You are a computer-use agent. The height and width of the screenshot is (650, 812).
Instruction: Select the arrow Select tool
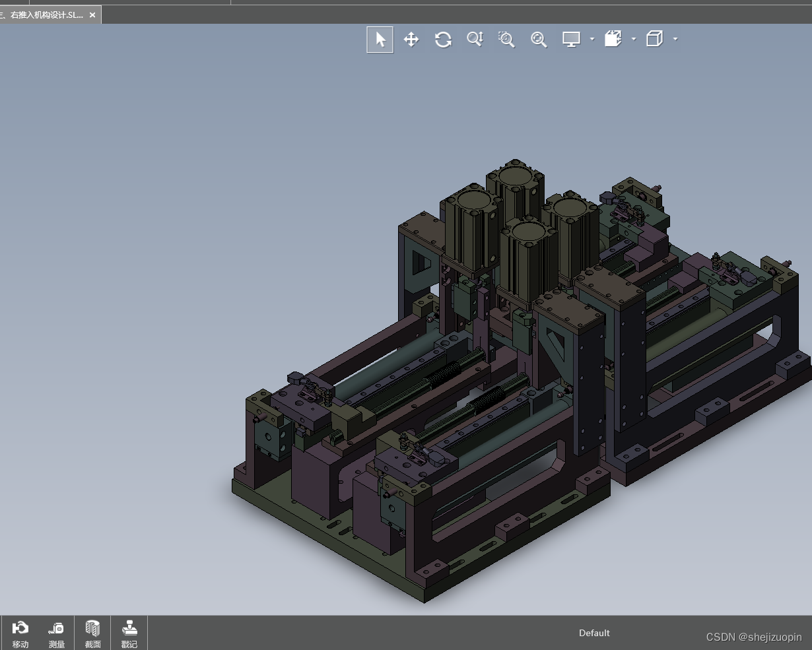click(x=380, y=40)
